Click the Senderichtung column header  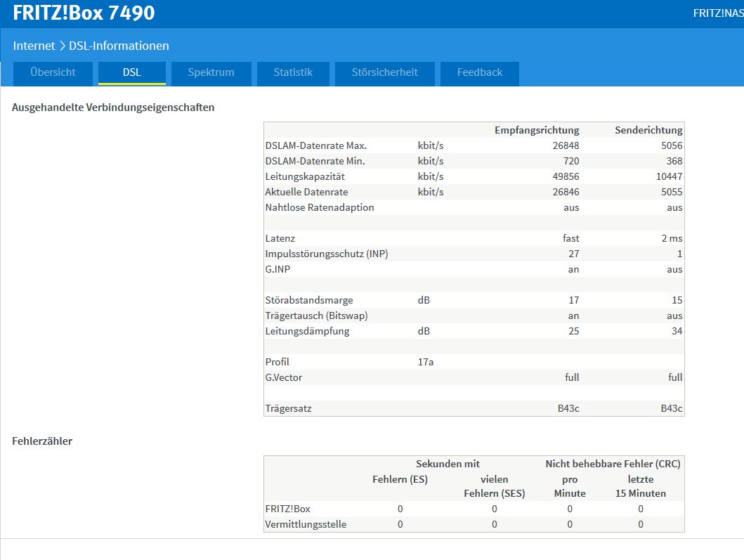[648, 130]
